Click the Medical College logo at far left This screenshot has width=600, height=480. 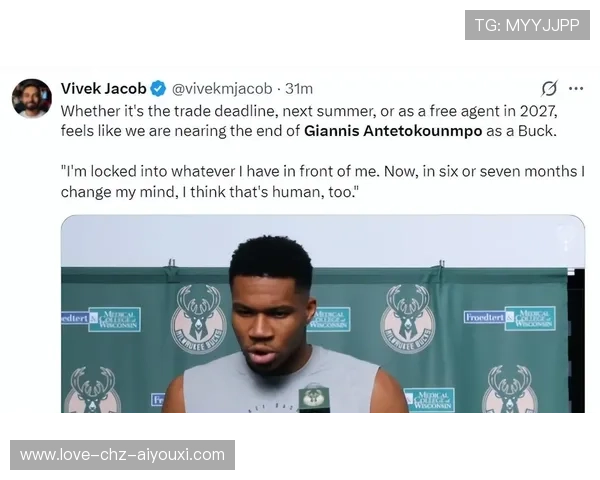click(101, 319)
